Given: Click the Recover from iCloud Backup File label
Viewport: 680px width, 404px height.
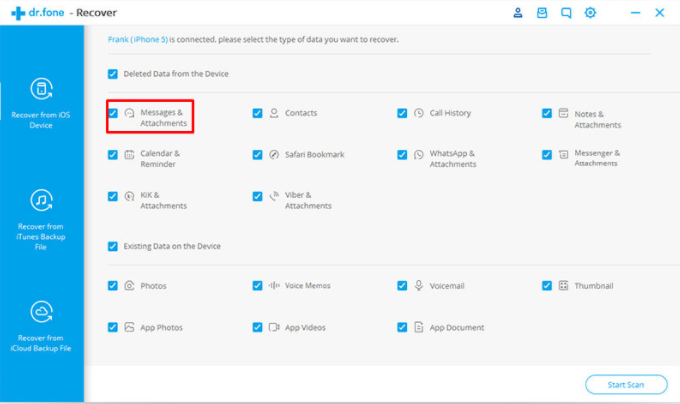Looking at the screenshot, I should tap(41, 343).
